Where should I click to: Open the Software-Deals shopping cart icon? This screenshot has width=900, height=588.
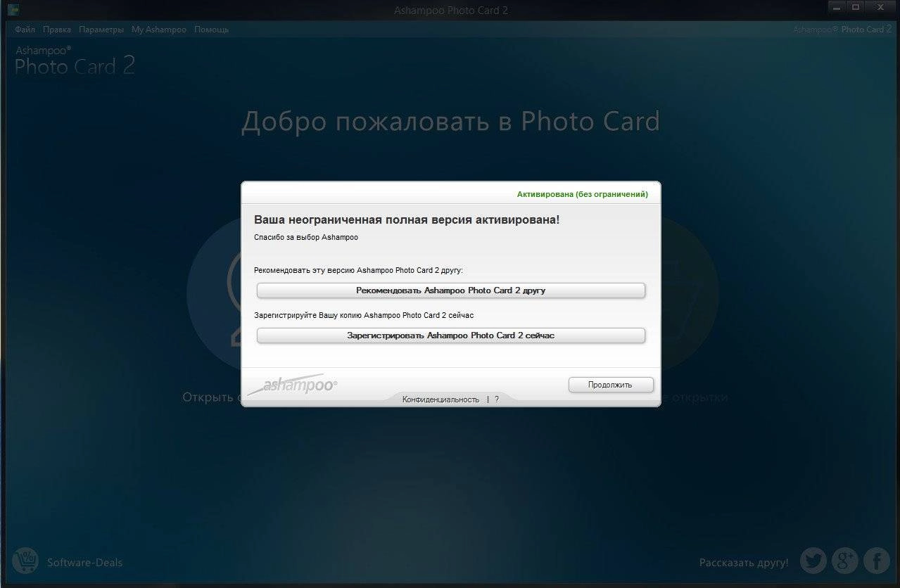(25, 561)
